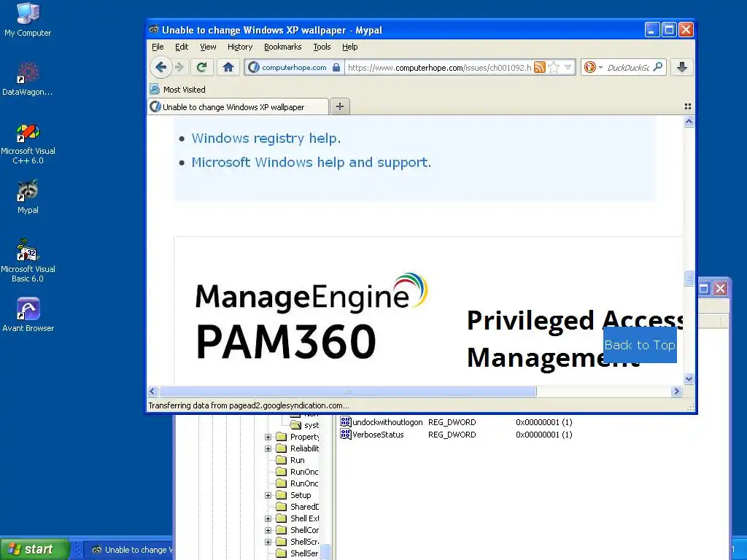Viewport: 747px width, 560px height.
Task: Reload the page with the refresh icon
Action: click(x=201, y=67)
